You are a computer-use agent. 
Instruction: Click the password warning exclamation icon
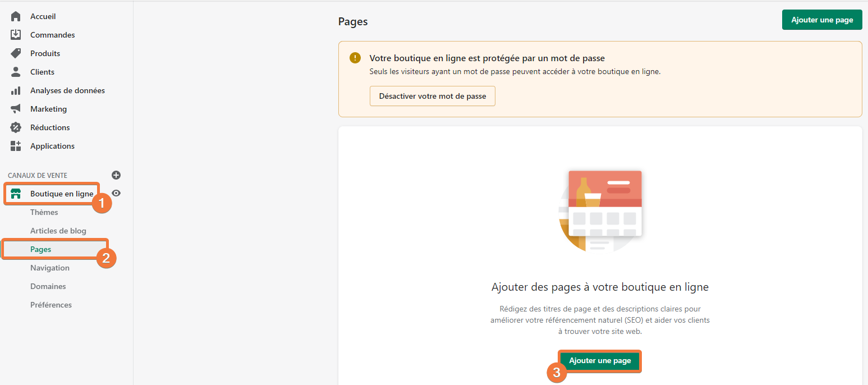[355, 58]
